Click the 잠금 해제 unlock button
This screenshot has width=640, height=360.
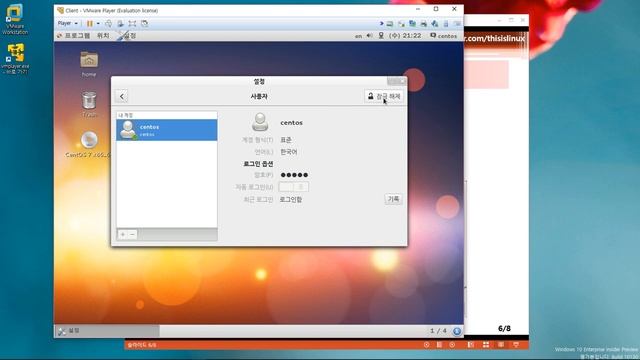pos(384,96)
